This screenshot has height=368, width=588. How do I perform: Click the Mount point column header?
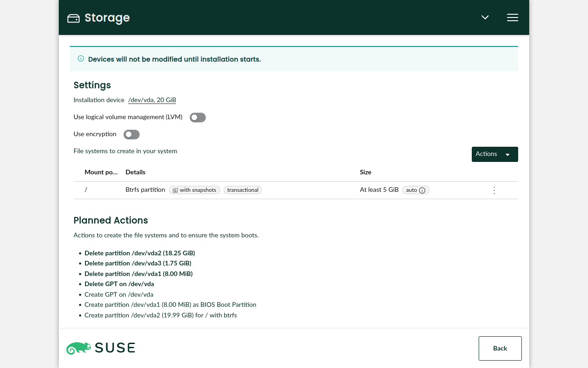click(x=101, y=172)
